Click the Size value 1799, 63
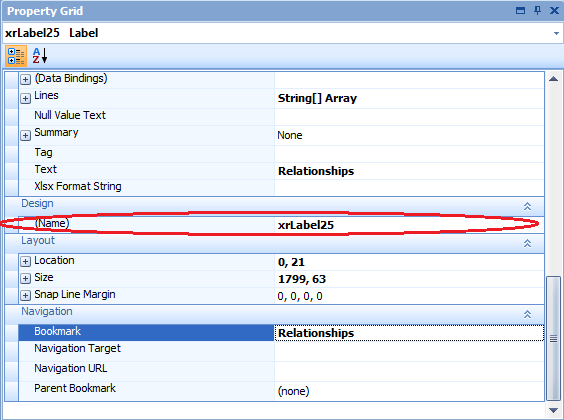This screenshot has height=420, width=564. point(409,279)
